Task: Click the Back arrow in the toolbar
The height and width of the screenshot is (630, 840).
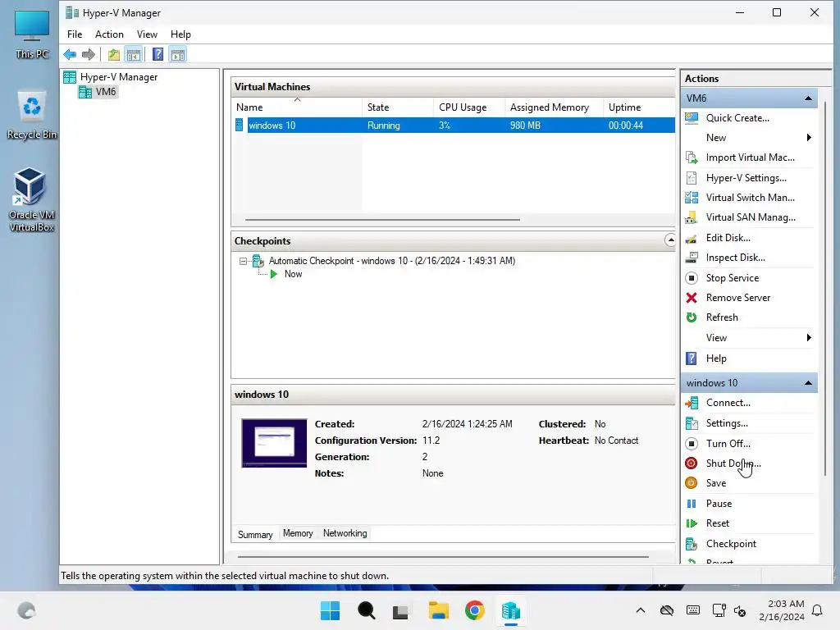Action: click(70, 54)
